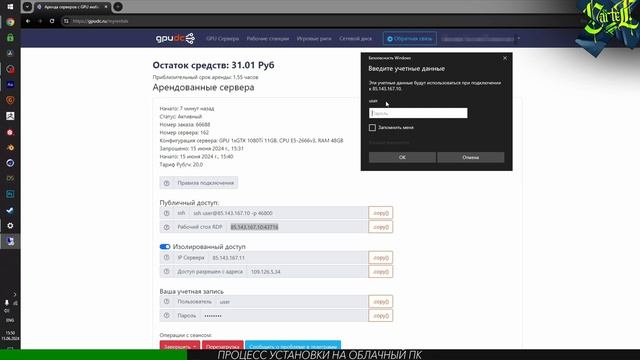
Task: Click help icon of Рабочий стол RDP row
Action: click(x=167, y=227)
